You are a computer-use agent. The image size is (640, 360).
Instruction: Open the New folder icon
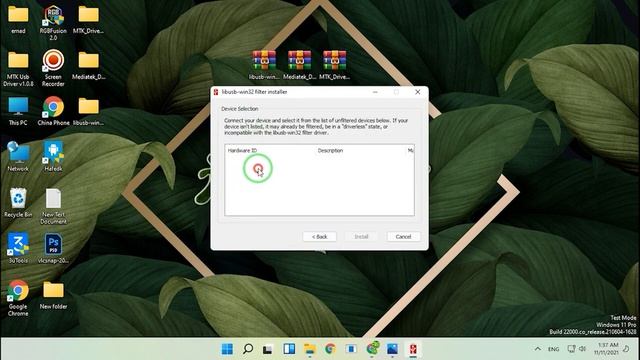53,294
